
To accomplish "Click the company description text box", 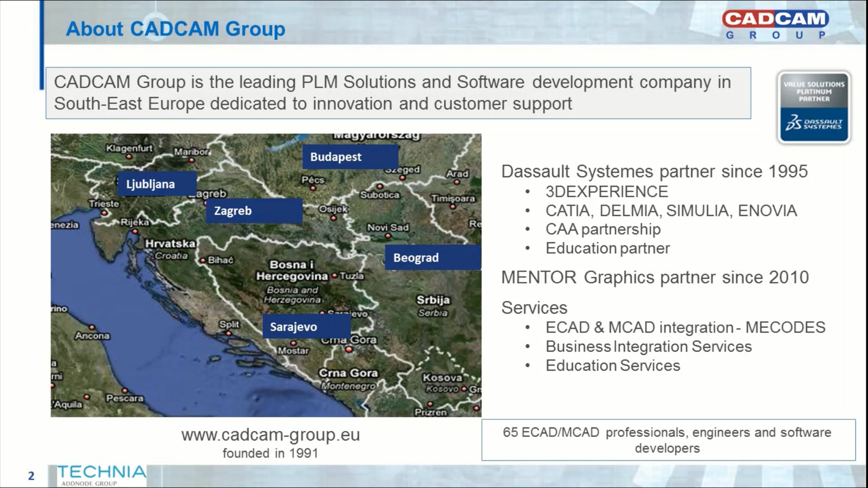I will click(398, 93).
